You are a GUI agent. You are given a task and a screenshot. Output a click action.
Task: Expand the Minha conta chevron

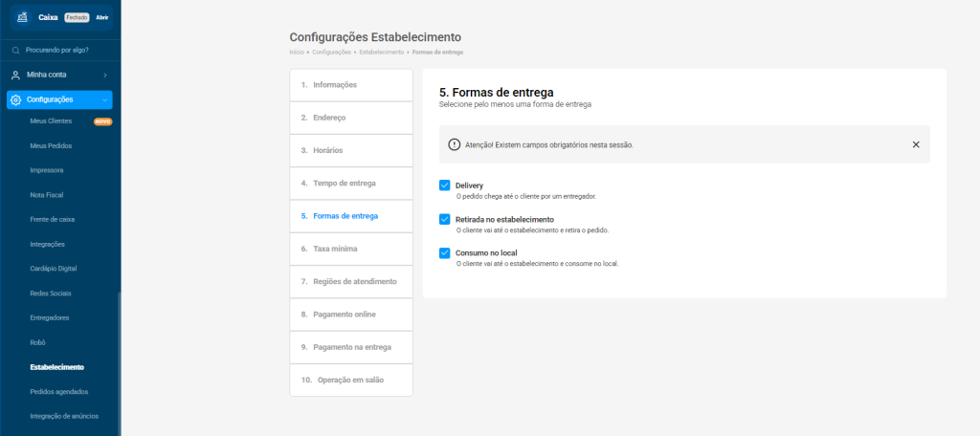click(x=104, y=75)
